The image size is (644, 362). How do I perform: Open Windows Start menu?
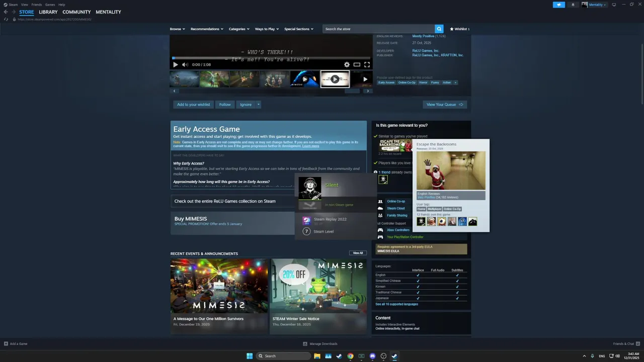coord(250,356)
